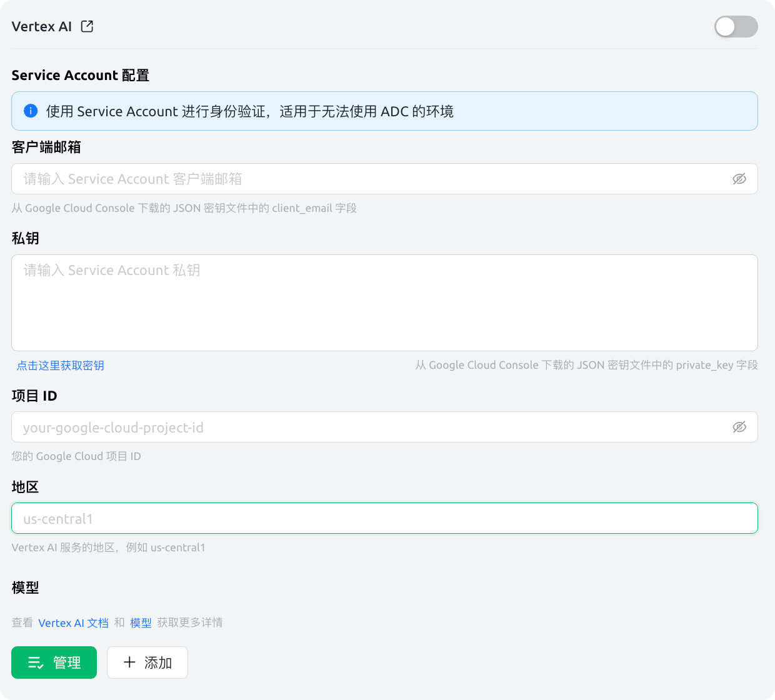Viewport: 775px width, 700px height.
Task: Click the blue info icon in the banner
Action: 31,111
